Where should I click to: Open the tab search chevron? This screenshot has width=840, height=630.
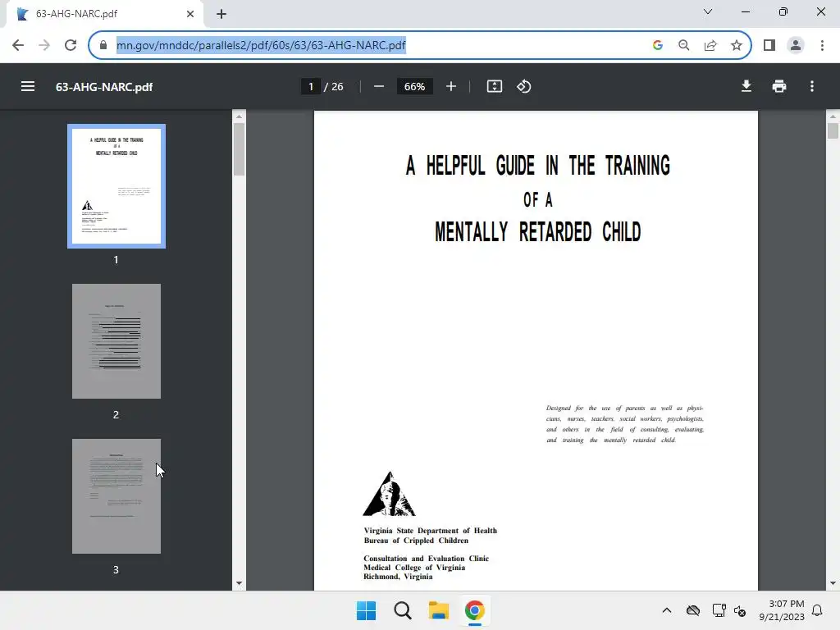(708, 11)
